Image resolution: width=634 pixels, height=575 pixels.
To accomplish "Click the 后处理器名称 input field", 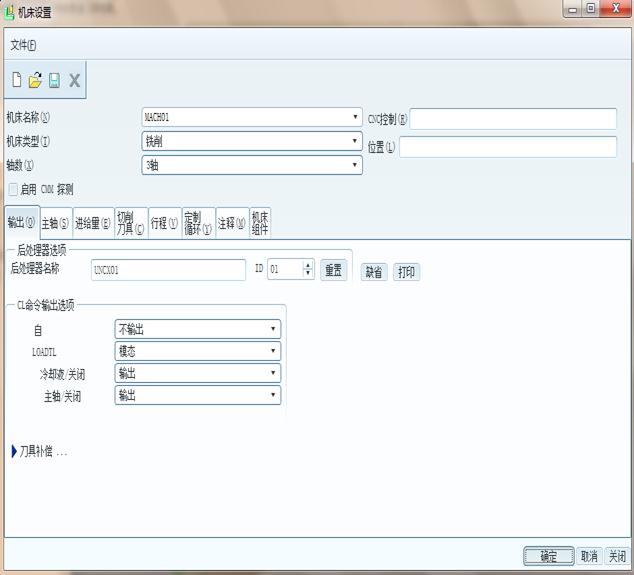I will (x=167, y=270).
